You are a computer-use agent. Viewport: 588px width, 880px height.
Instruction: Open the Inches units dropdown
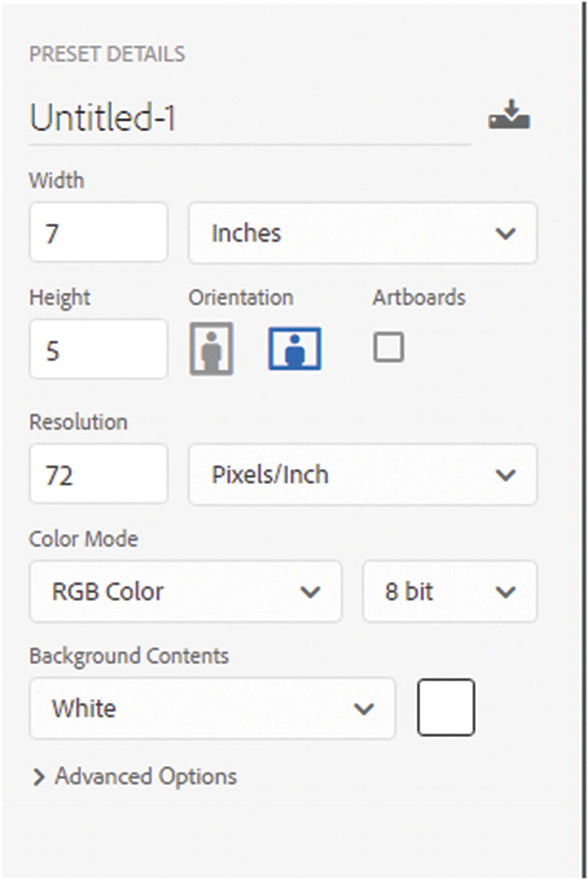point(363,233)
